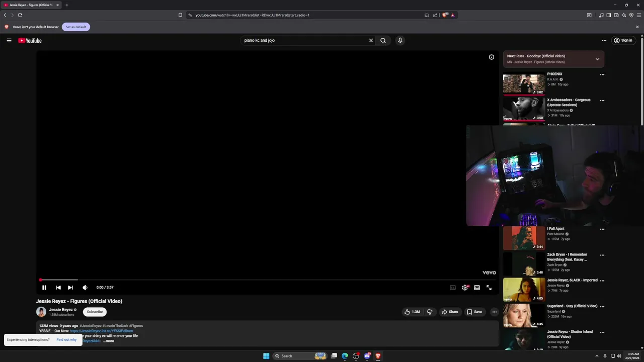This screenshot has width=644, height=362.
Task: Seek along the video progress bar
Action: tap(267, 280)
